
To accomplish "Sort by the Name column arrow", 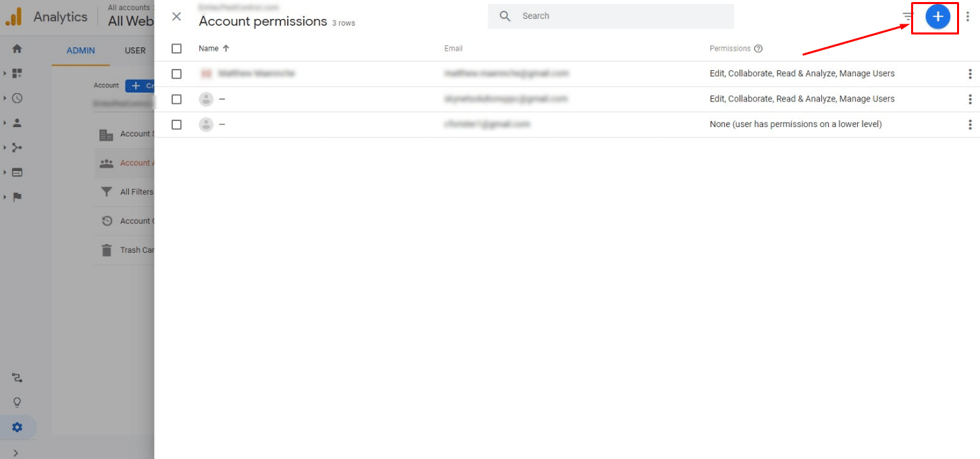I will (x=226, y=49).
